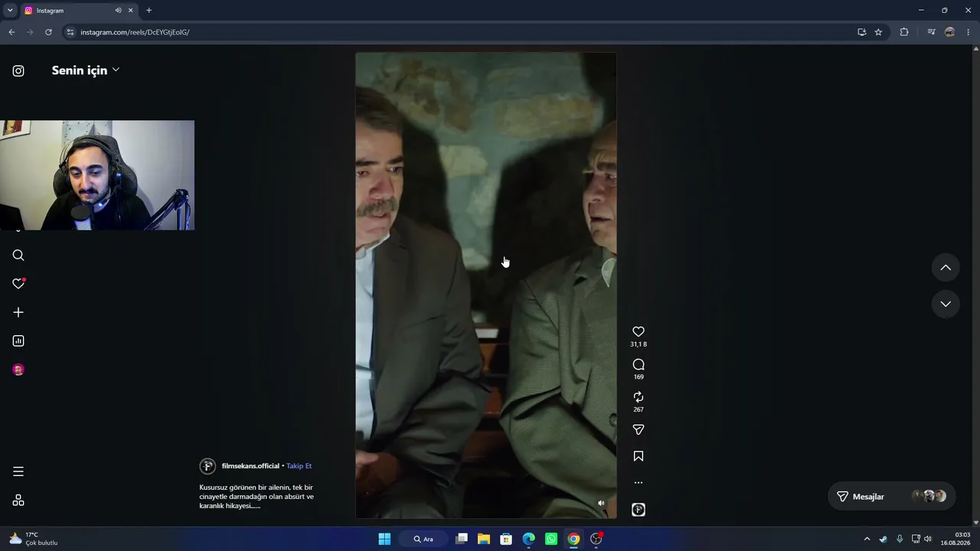Open the profile avatar in the sidebar
980x551 pixels.
pos(18,370)
